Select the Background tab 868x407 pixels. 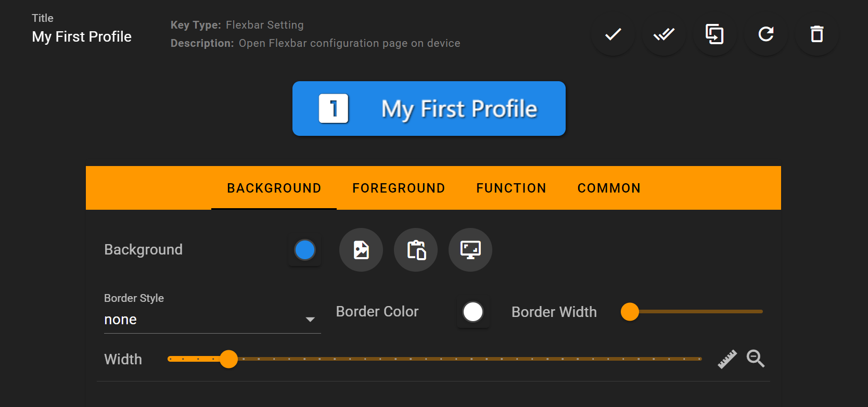pos(274,188)
